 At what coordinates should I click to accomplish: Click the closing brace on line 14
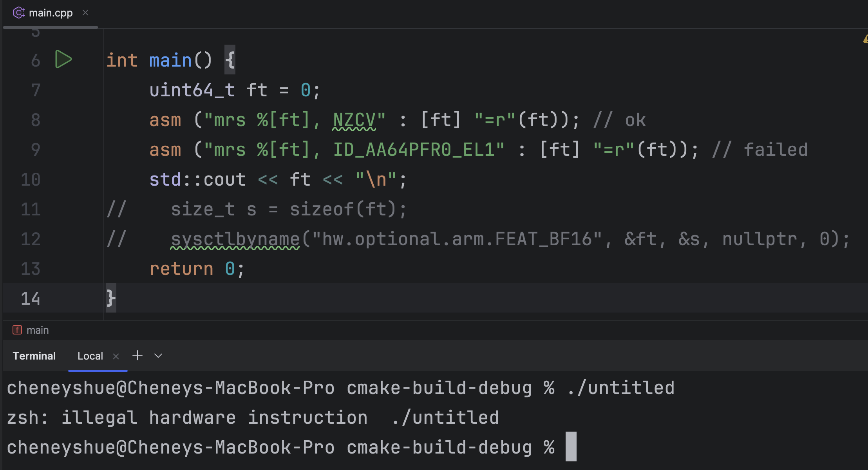pos(111,298)
